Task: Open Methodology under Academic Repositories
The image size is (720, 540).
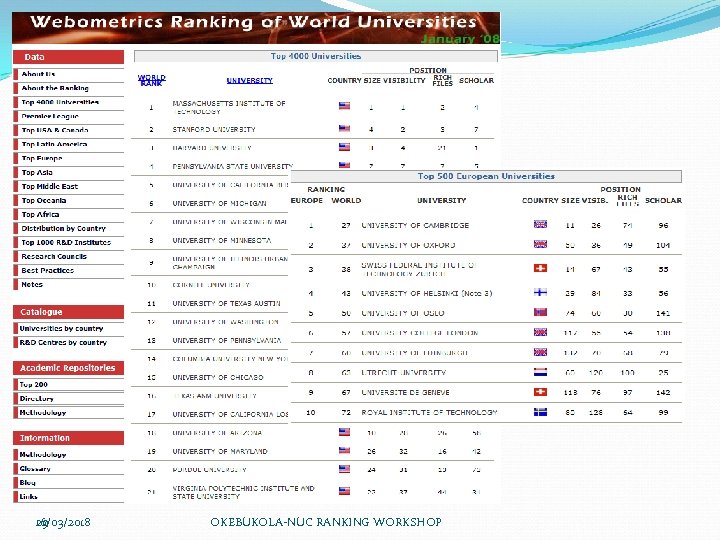Action: (43, 412)
